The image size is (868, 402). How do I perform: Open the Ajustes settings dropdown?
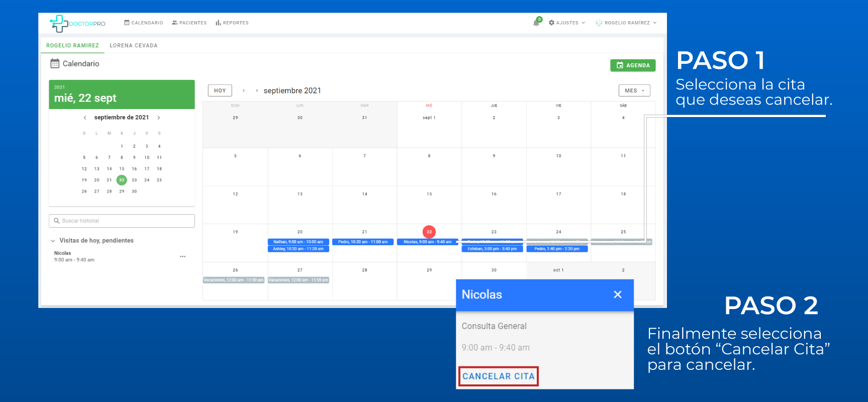(x=567, y=23)
